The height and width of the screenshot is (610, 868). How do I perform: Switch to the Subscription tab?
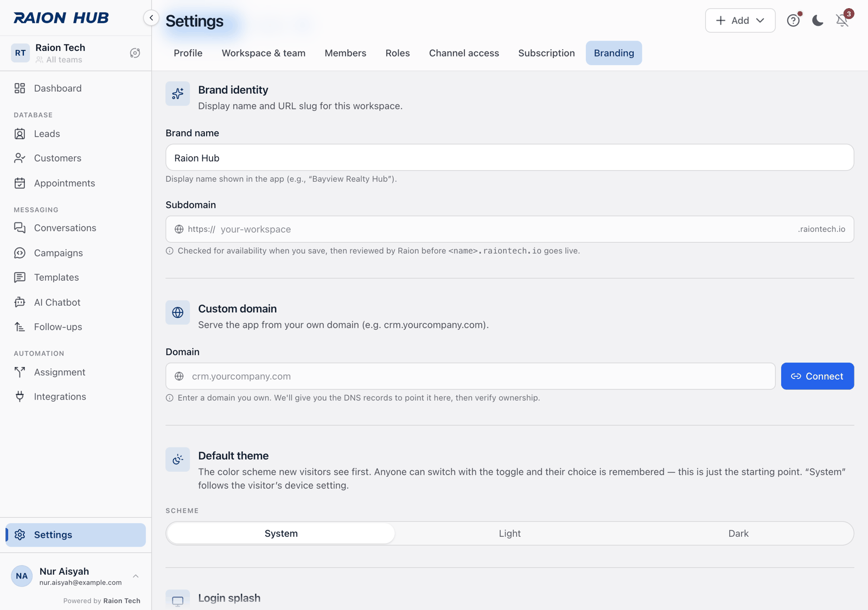click(x=546, y=53)
